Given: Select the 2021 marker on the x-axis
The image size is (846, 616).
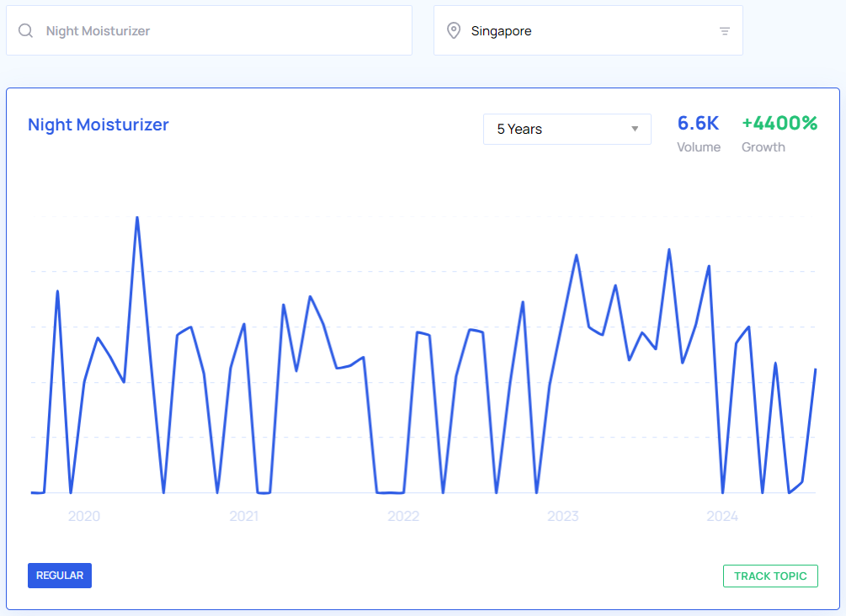Looking at the screenshot, I should [244, 516].
